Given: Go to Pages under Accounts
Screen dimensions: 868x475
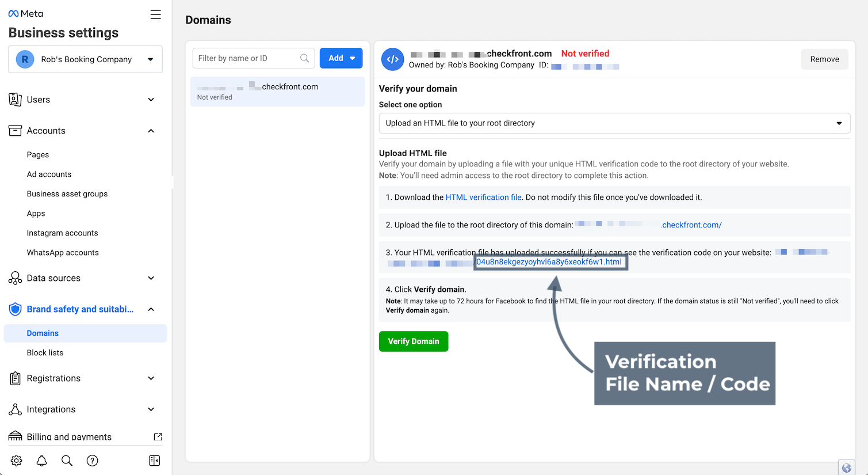Looking at the screenshot, I should click(x=38, y=155).
